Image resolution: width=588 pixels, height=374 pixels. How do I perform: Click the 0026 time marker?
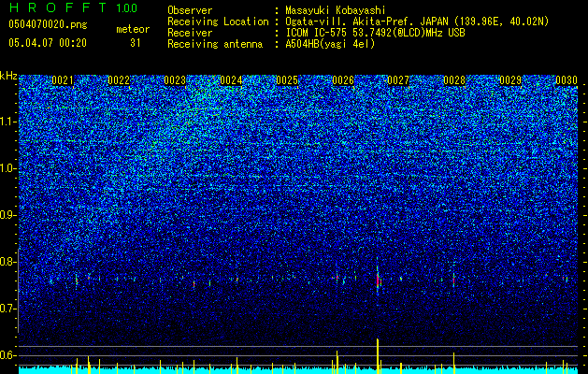coord(343,80)
